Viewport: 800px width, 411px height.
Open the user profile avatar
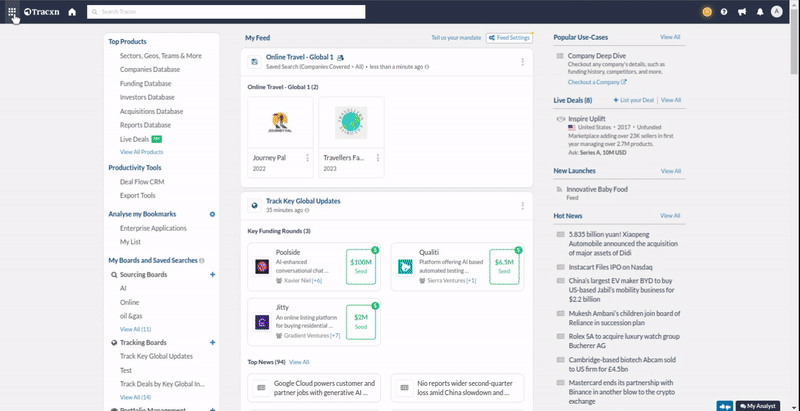click(777, 12)
